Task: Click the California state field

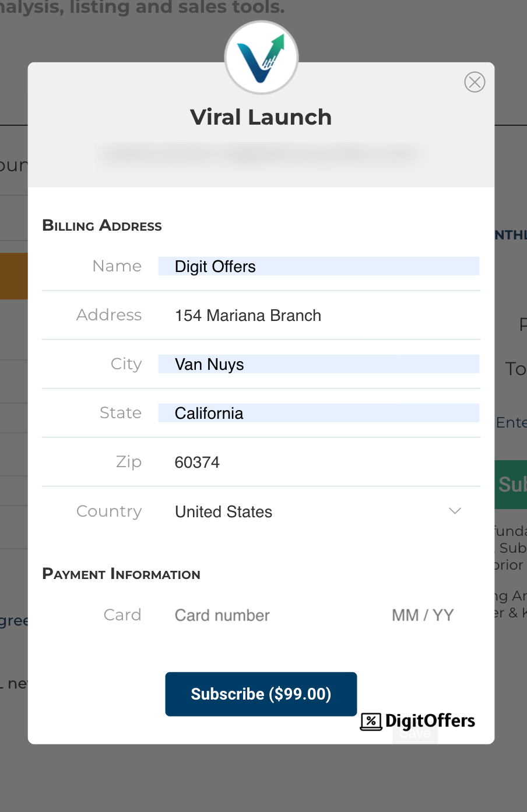Action: pos(318,413)
